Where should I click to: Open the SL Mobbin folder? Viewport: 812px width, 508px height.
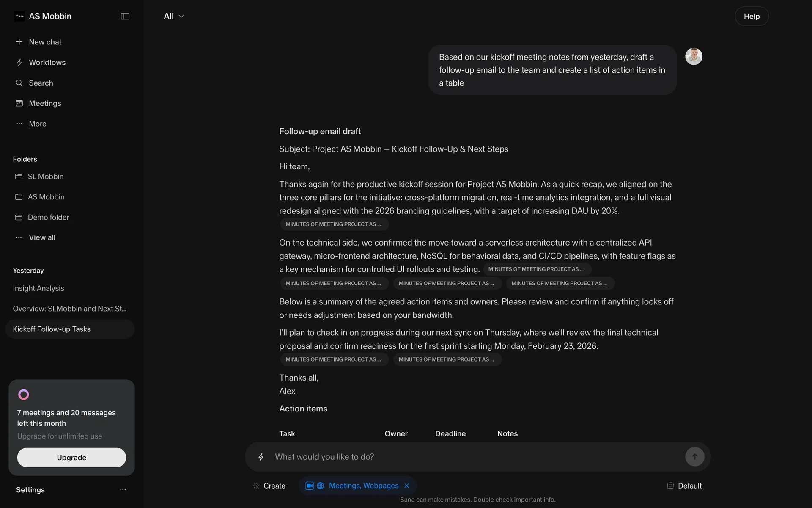[x=45, y=177]
